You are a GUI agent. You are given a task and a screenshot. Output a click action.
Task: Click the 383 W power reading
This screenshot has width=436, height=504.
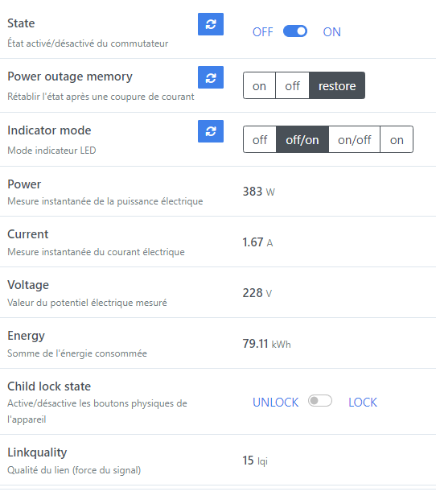click(259, 192)
